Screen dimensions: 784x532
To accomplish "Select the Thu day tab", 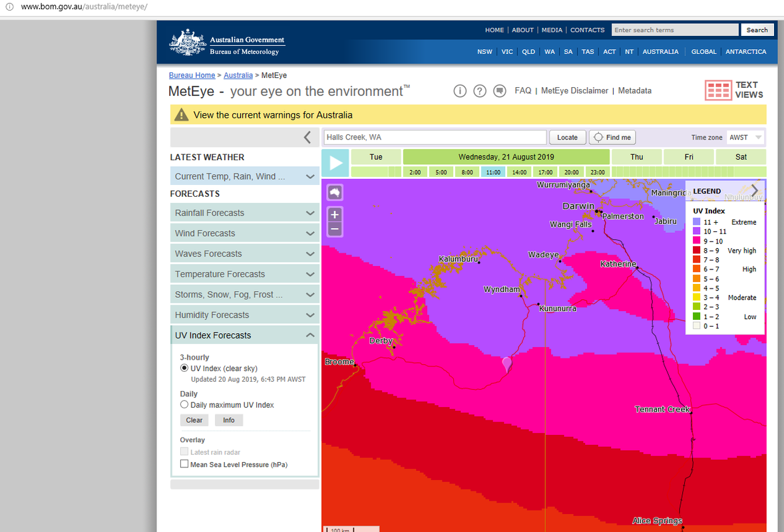I will coord(636,157).
